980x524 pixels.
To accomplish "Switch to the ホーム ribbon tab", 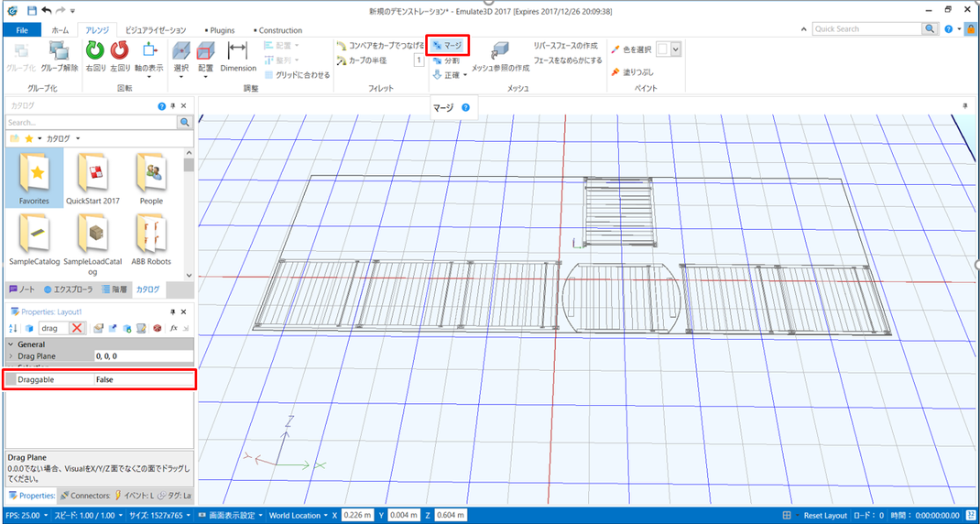I will 60,30.
